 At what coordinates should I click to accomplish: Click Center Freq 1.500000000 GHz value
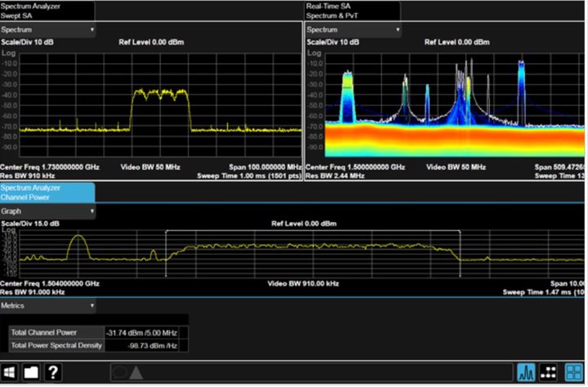(355, 167)
